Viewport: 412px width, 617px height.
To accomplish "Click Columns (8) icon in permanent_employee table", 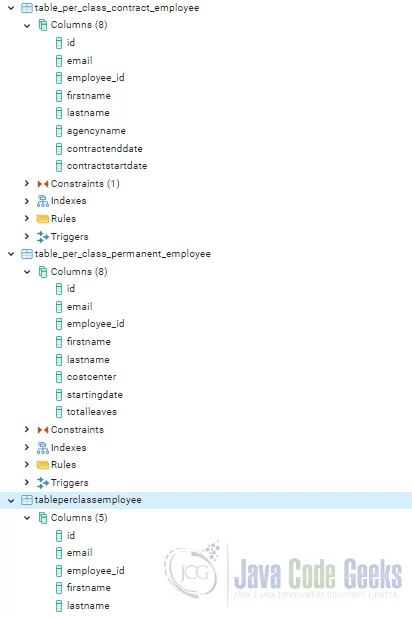I will 42,272.
